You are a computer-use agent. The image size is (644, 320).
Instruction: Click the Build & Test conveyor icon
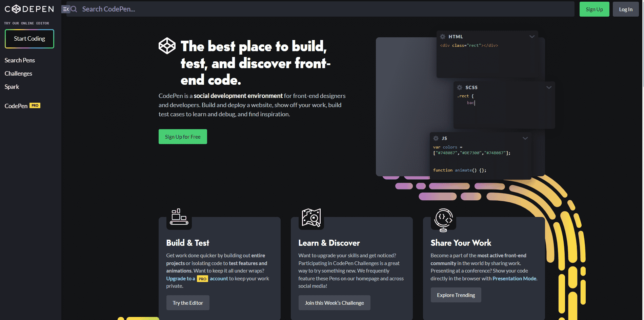[x=179, y=217]
